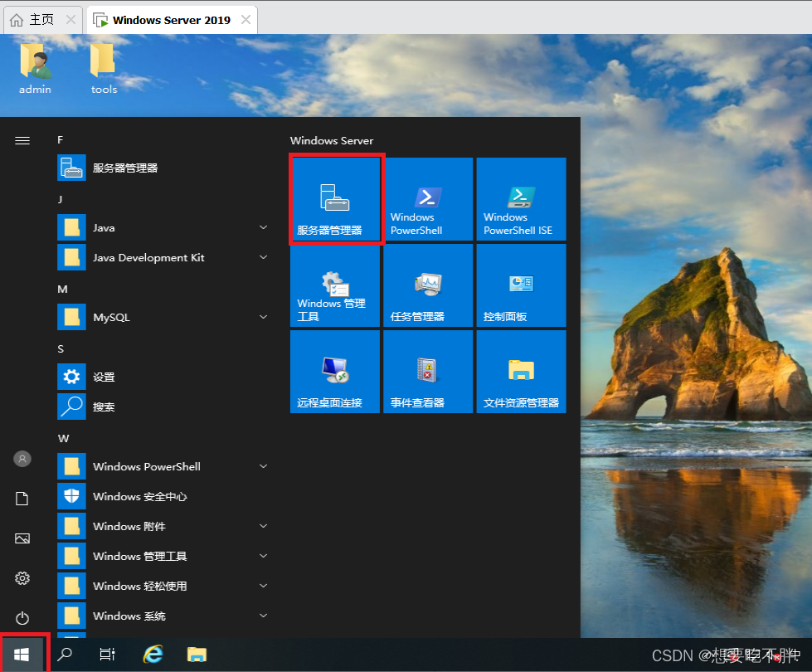Click the letter F group header
The width and height of the screenshot is (812, 672).
point(60,140)
